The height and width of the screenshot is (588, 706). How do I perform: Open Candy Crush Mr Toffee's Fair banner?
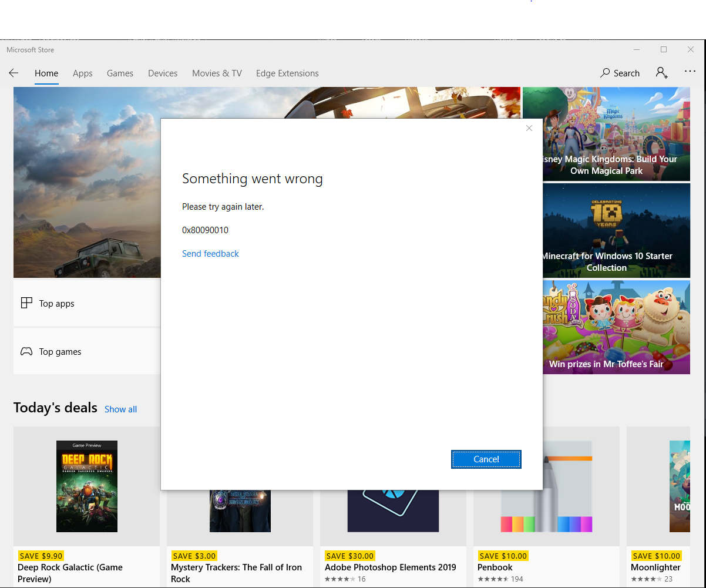click(606, 327)
